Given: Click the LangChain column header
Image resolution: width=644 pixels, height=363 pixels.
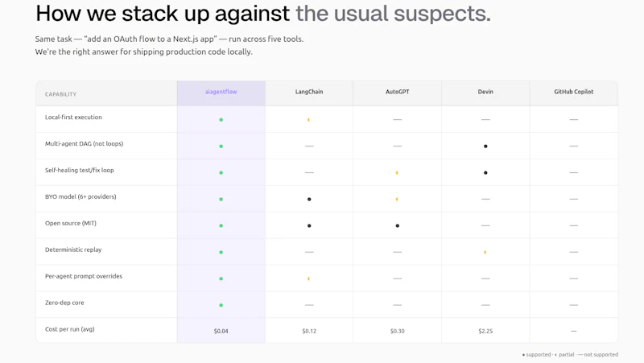Looking at the screenshot, I should [309, 92].
